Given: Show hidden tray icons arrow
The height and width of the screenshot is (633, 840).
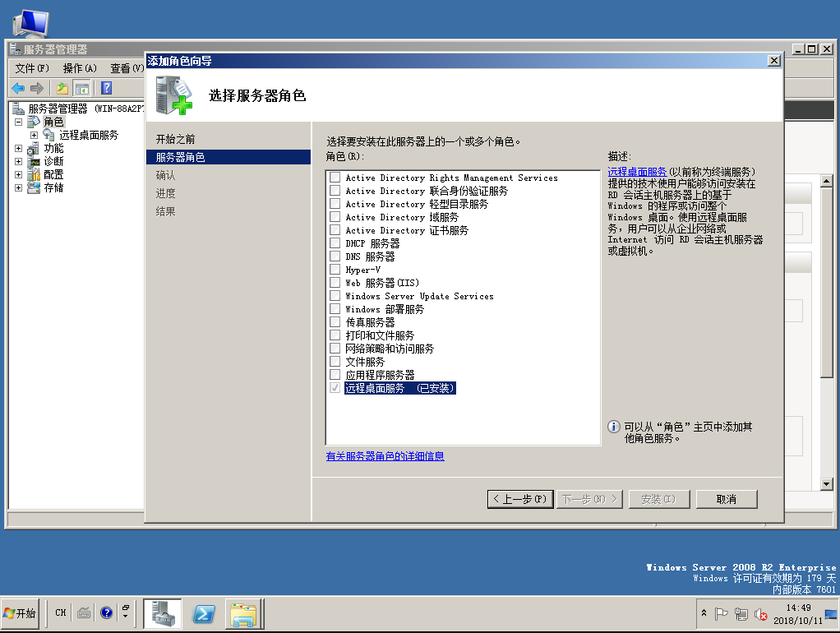Looking at the screenshot, I should 704,612.
